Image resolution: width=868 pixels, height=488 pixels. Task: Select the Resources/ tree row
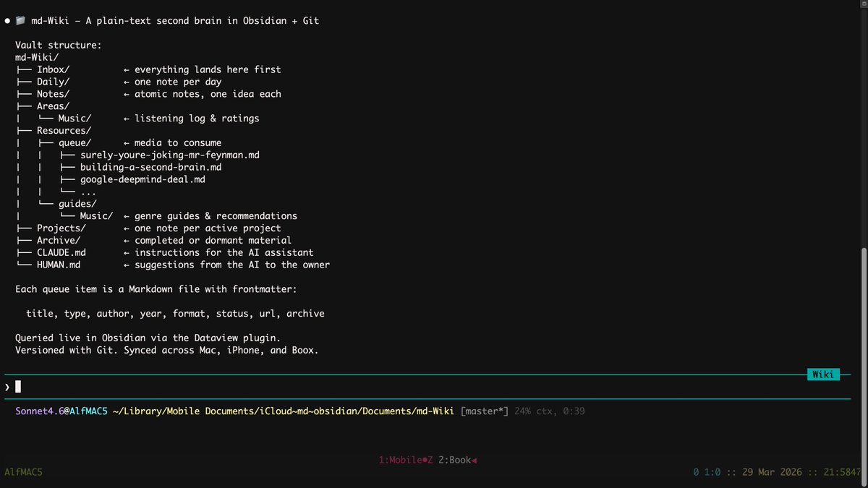point(54,131)
